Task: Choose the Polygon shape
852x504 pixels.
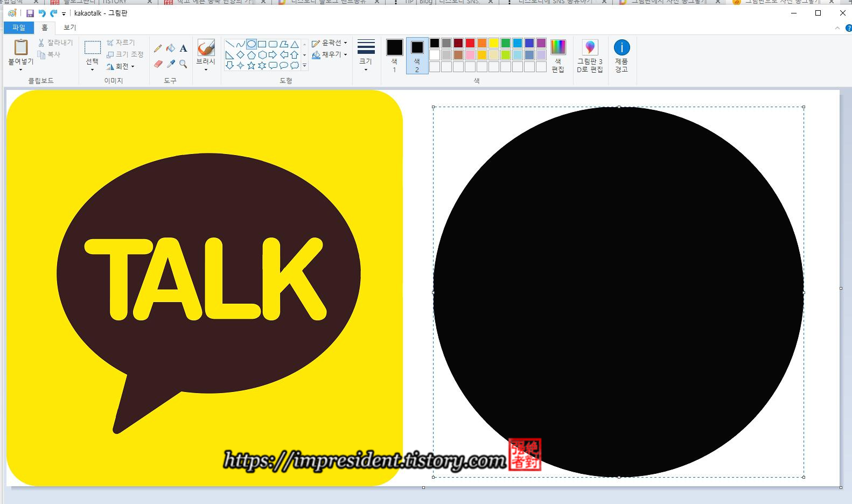Action: coord(284,44)
